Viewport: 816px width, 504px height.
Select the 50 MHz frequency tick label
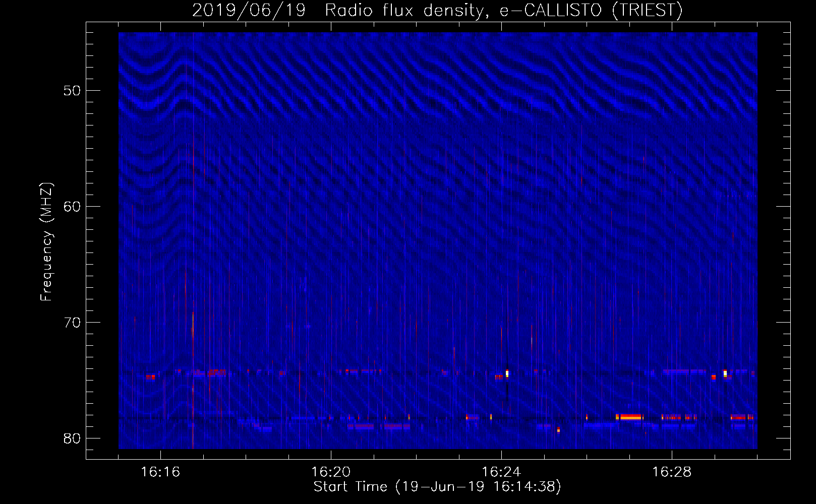coord(72,91)
